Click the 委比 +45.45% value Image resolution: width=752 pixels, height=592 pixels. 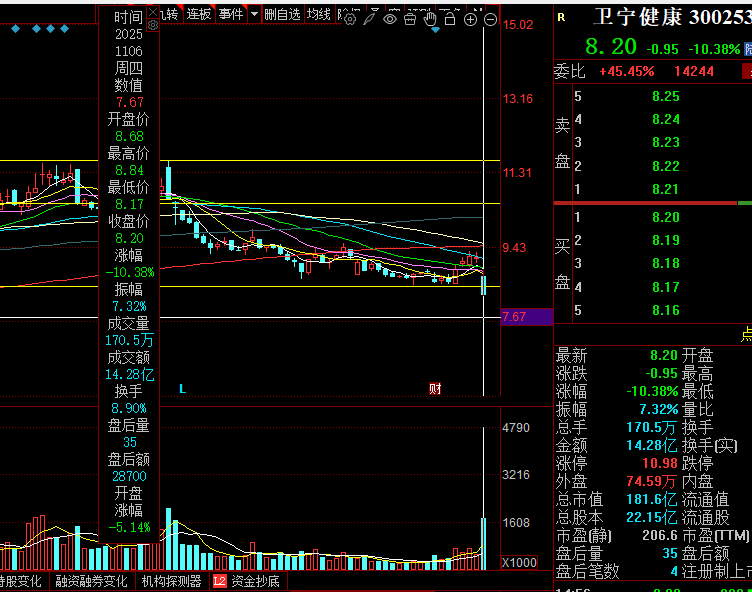[627, 71]
